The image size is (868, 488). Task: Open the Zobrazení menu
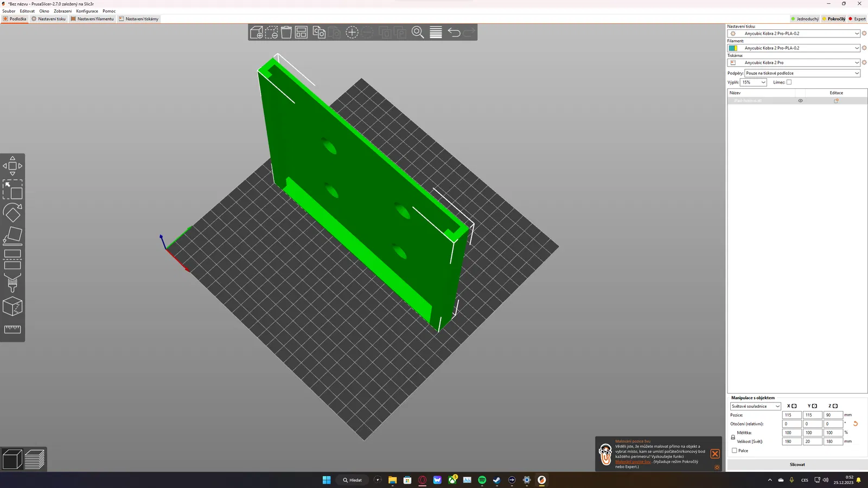click(62, 11)
